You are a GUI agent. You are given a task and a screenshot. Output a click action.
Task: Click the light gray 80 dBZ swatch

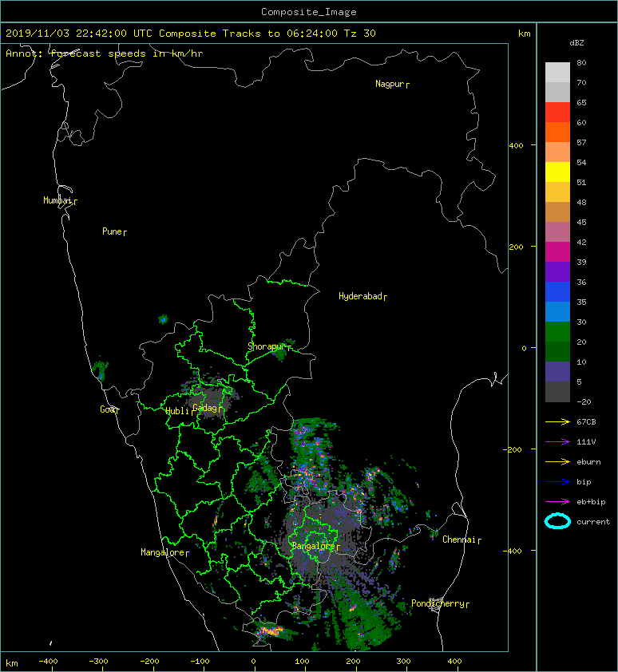pyautogui.click(x=557, y=72)
